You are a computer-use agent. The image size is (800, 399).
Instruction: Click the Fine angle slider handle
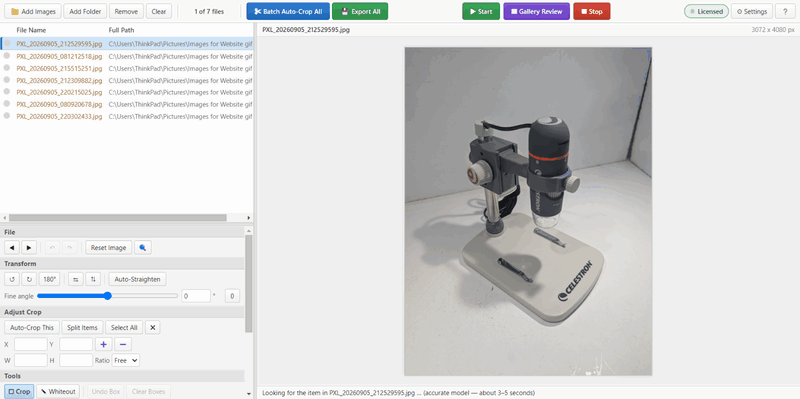click(x=107, y=296)
